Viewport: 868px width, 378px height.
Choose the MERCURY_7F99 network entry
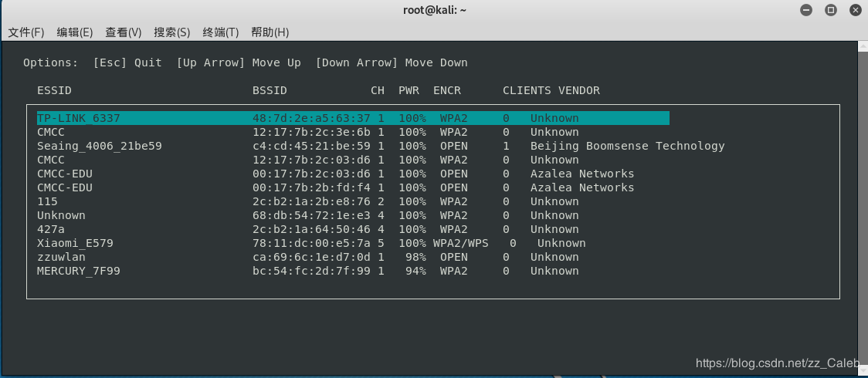click(78, 271)
